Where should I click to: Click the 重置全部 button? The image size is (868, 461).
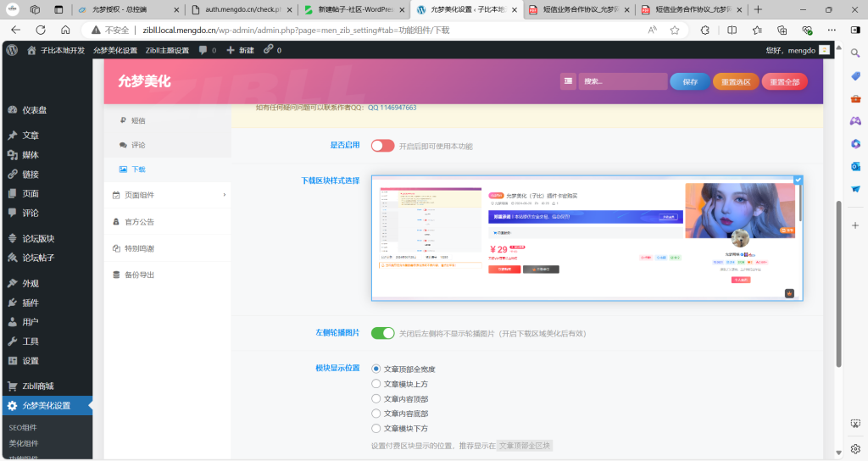coord(784,82)
